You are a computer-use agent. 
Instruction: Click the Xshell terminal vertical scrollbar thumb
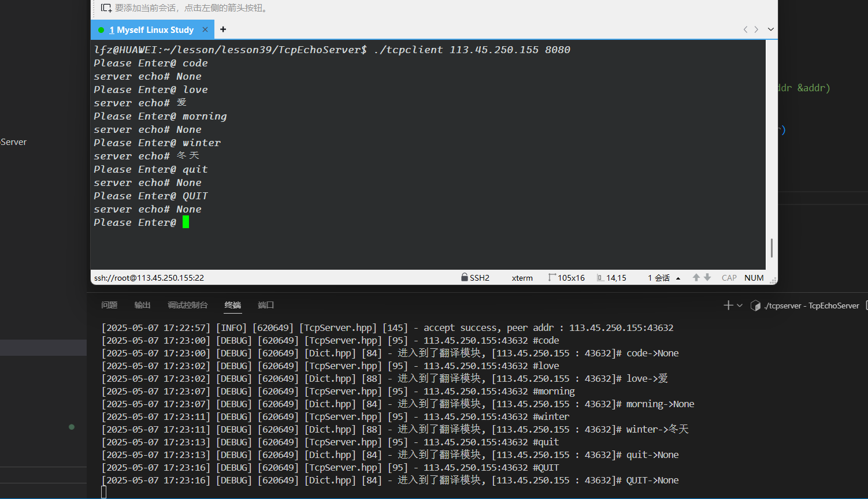pos(771,248)
